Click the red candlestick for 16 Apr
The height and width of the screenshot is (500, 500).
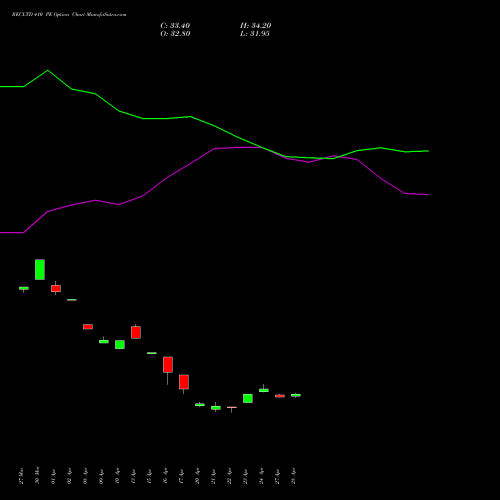pyautogui.click(x=168, y=365)
